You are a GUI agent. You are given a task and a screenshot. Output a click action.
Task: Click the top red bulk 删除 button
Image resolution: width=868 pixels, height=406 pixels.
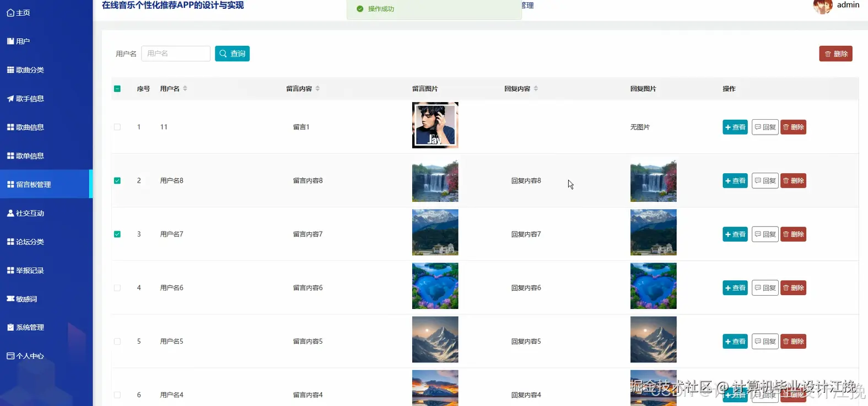835,54
